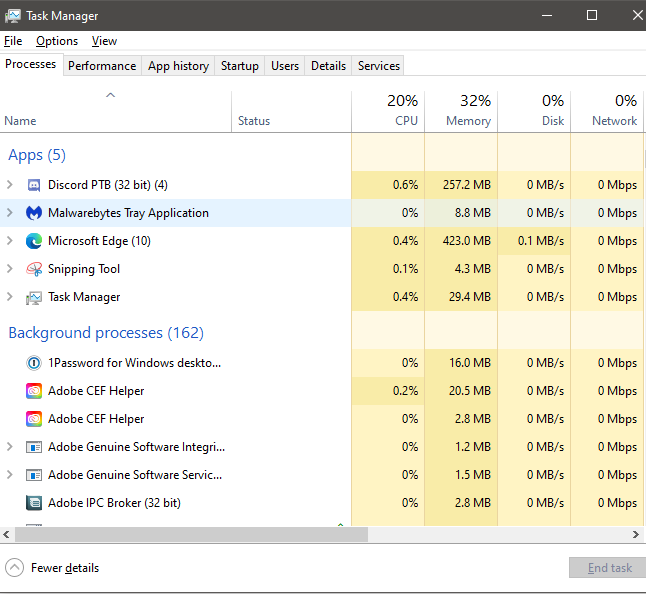Click the Background processes (162) header
Screen dimensions: 646x594
106,333
